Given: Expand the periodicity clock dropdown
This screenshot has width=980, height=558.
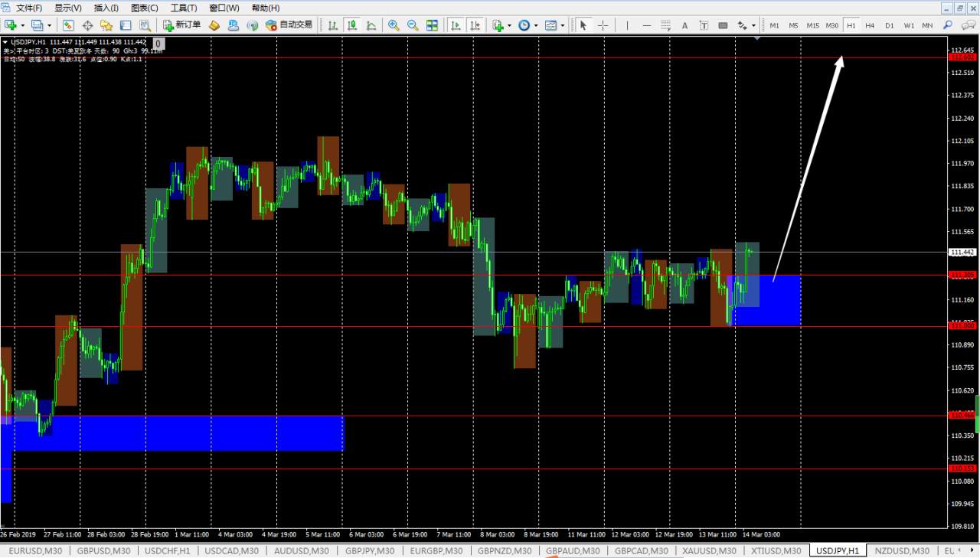Looking at the screenshot, I should pos(535,25).
